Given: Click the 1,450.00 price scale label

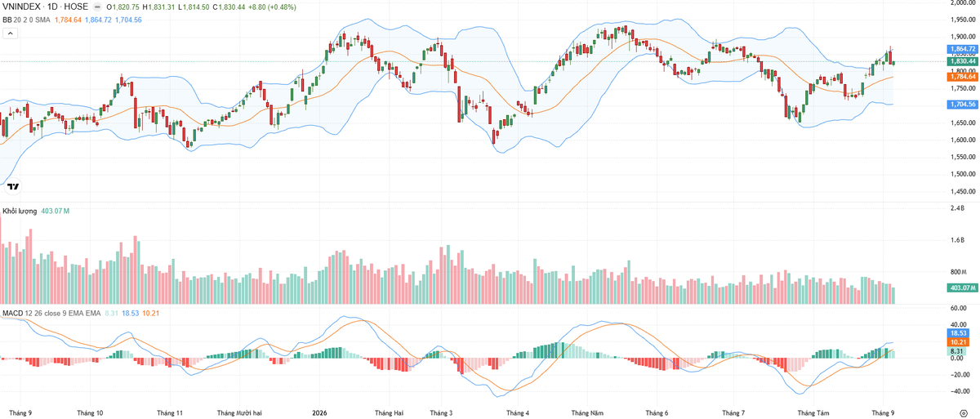Looking at the screenshot, I should click(964, 191).
